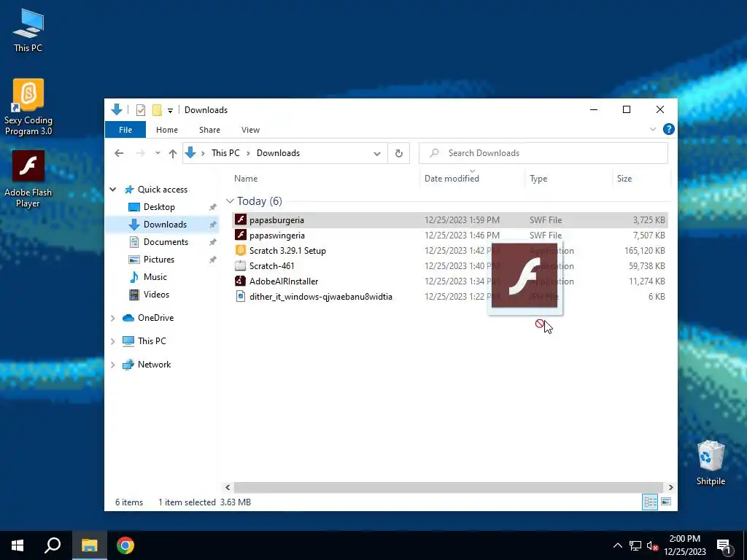Viewport: 747px width, 560px height.
Task: Click the muted volume tray icon
Action: 652,545
